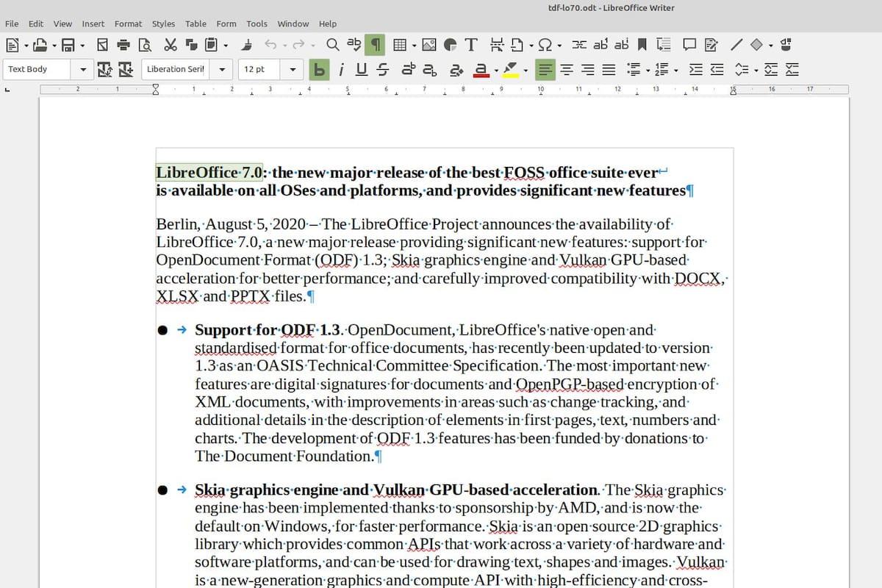Screen dimensions: 882x588
Task: Enable Align Left paragraph alignment
Action: [545, 70]
